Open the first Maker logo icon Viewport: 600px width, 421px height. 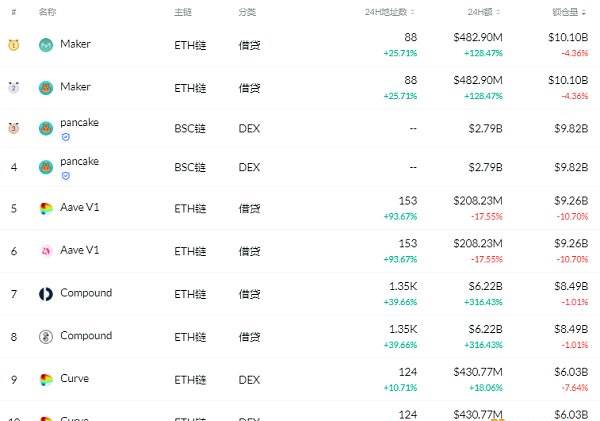click(x=46, y=45)
